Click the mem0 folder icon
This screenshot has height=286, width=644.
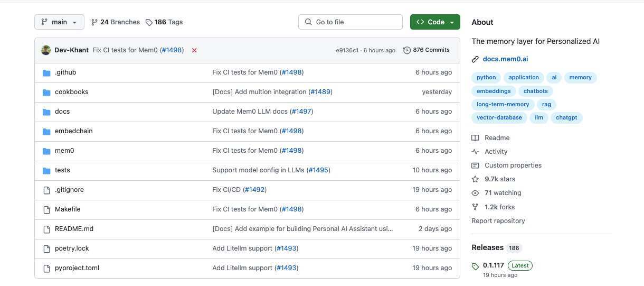pyautogui.click(x=46, y=151)
